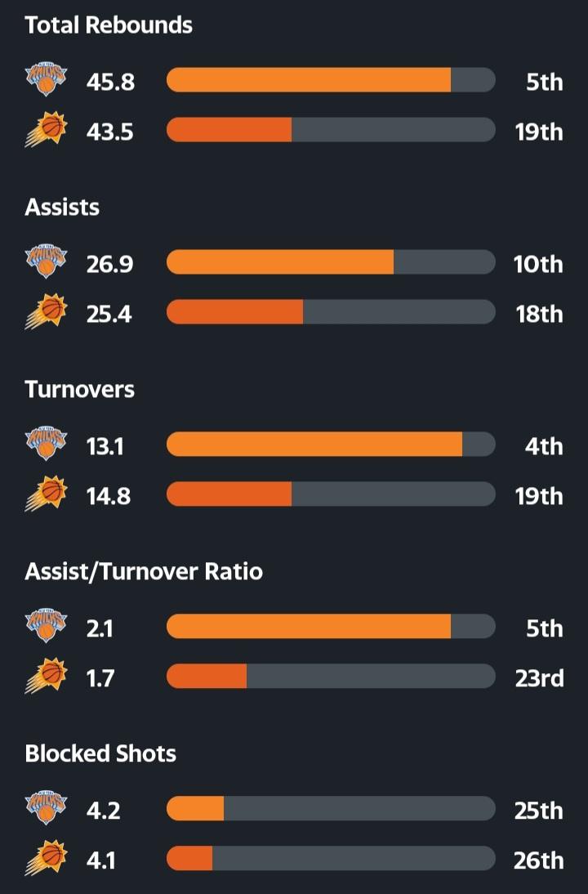Image resolution: width=588 pixels, height=894 pixels.
Task: Tap Suns logo beside 4.1 blocked shots
Action: [x=47, y=859]
